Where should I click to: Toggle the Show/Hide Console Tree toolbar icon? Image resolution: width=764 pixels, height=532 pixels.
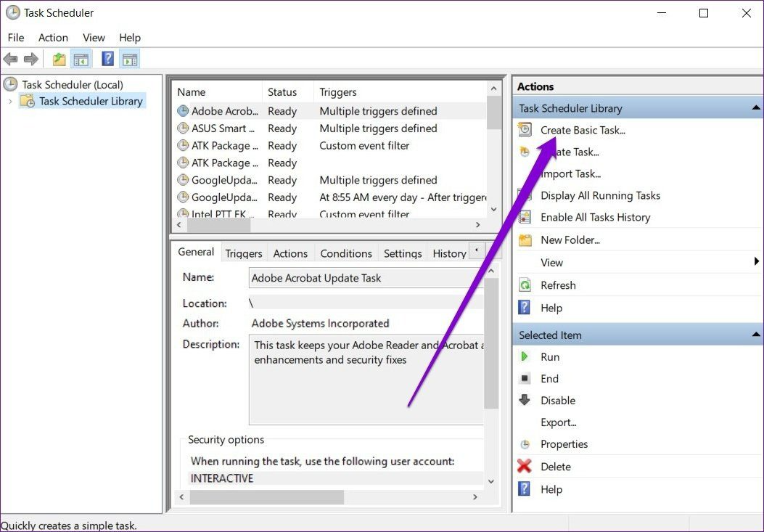point(81,60)
